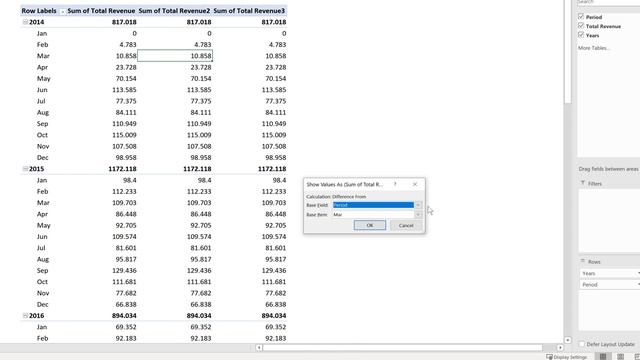Select the Sum of Total Revenue3 header
The width and height of the screenshot is (640, 360).
(x=249, y=11)
